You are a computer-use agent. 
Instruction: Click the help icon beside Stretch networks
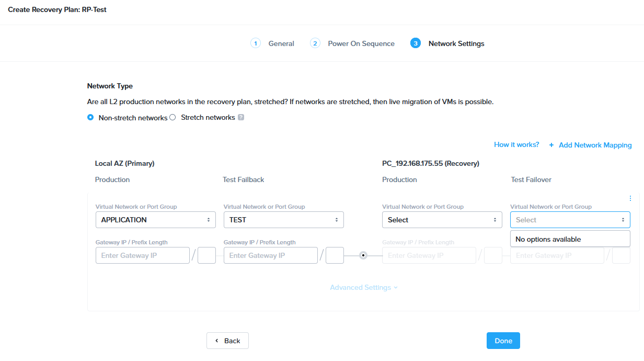click(x=241, y=118)
